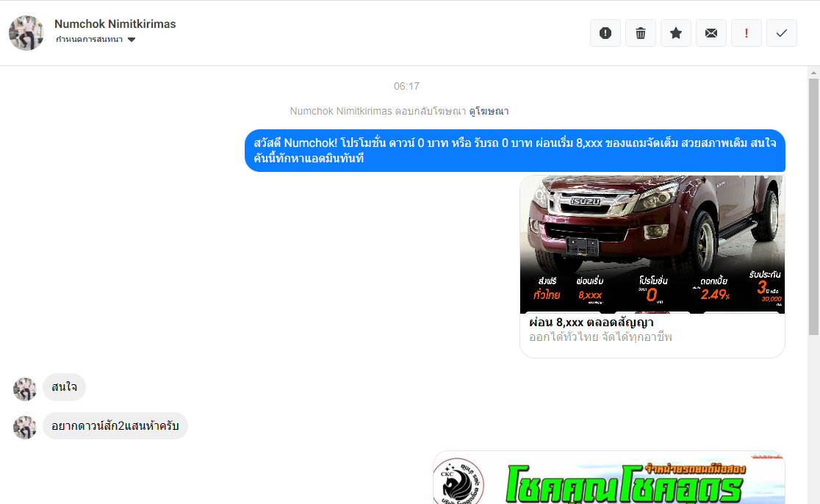The image size is (820, 504).
Task: Open the Isuzu truck ad image
Action: click(x=652, y=244)
